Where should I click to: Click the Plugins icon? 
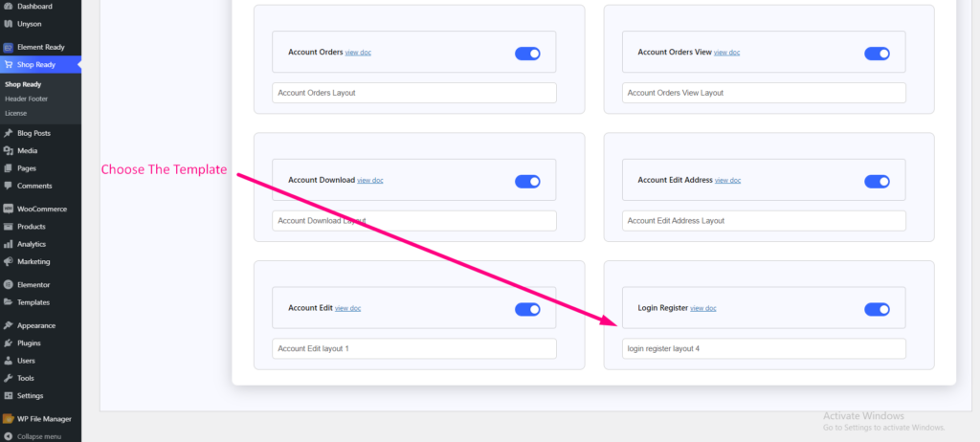pyautogui.click(x=9, y=343)
